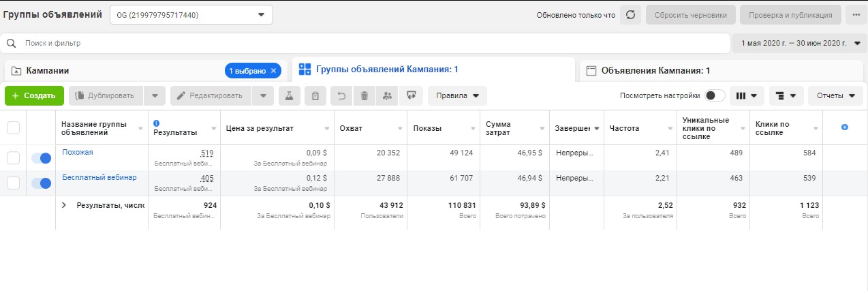This screenshot has height=291, width=868.
Task: Open the A/B test flask icon
Action: click(x=289, y=95)
